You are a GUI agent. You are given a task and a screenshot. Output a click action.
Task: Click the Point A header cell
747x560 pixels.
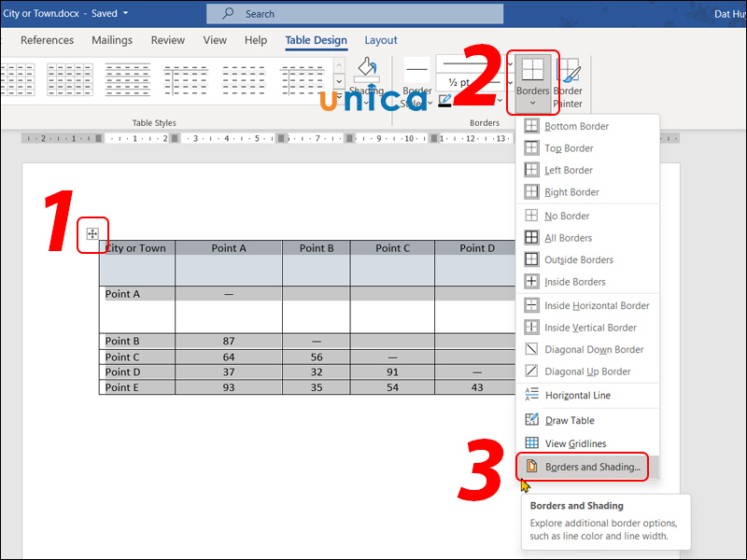[229, 248]
